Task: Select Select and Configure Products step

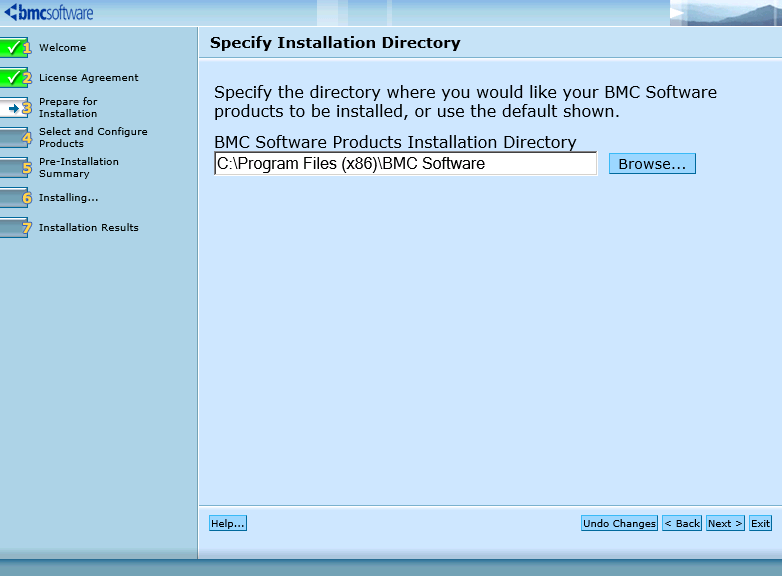Action: 93,138
